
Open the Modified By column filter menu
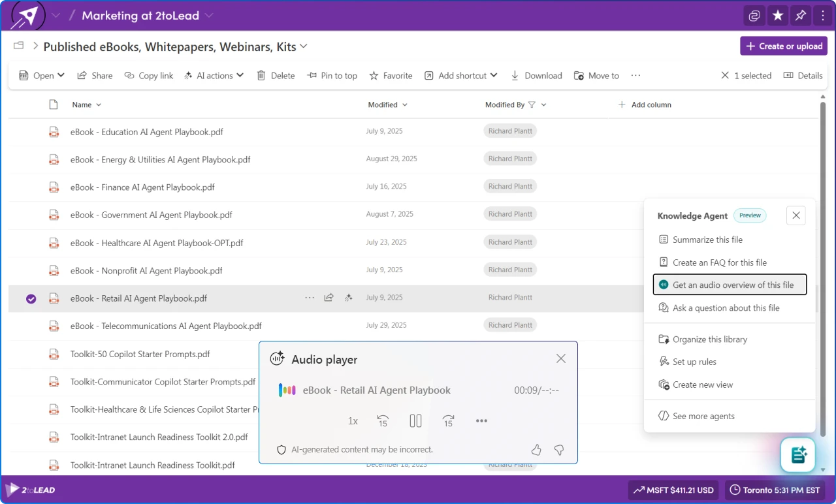click(x=516, y=104)
